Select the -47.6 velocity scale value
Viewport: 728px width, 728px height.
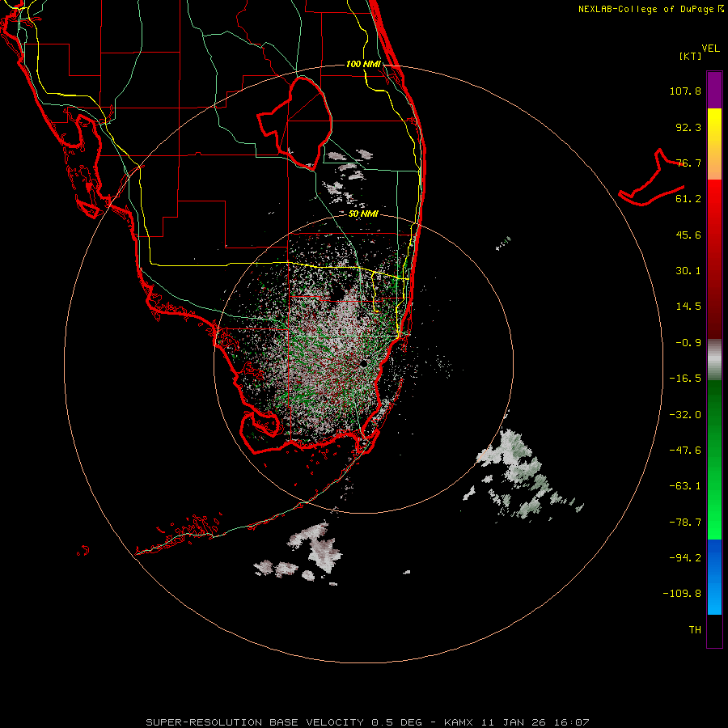(685, 451)
